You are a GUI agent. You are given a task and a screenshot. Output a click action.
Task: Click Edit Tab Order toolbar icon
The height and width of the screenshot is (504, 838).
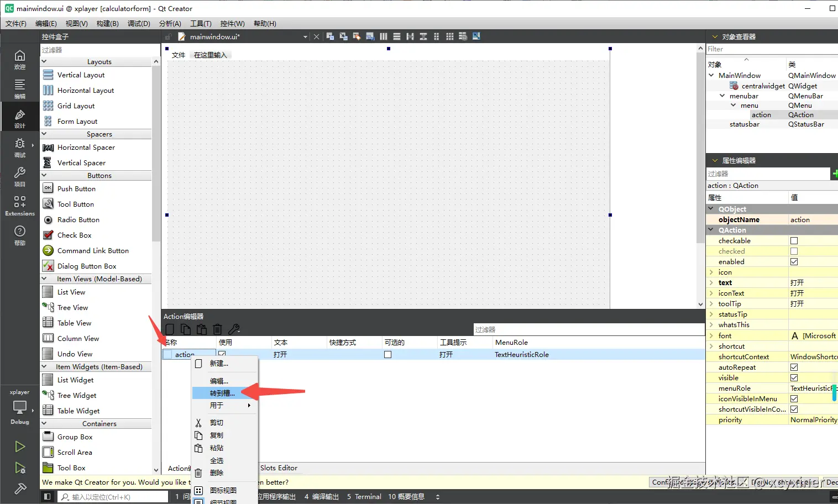tap(370, 36)
